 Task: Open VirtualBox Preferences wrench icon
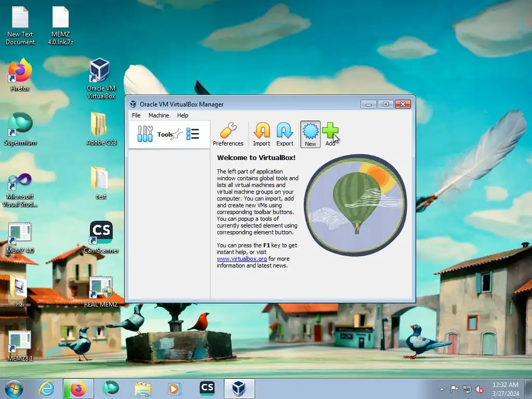click(228, 134)
